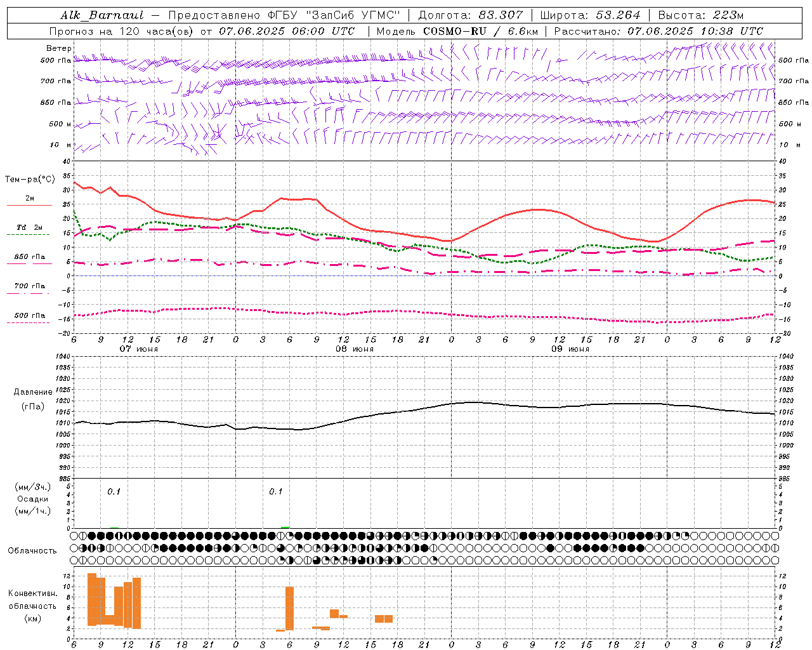
Task: Click the 0.1 precipitation value on 07 июня
Action: (x=114, y=492)
